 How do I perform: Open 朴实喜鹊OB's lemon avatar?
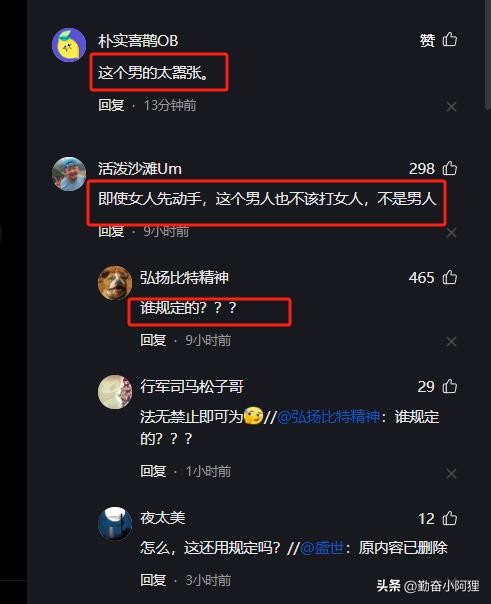(x=69, y=45)
